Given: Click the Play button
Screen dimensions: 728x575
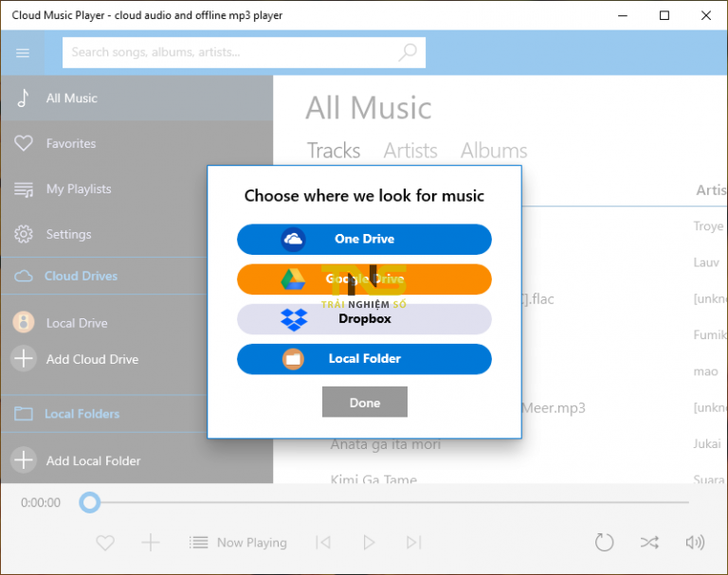Looking at the screenshot, I should click(369, 542).
